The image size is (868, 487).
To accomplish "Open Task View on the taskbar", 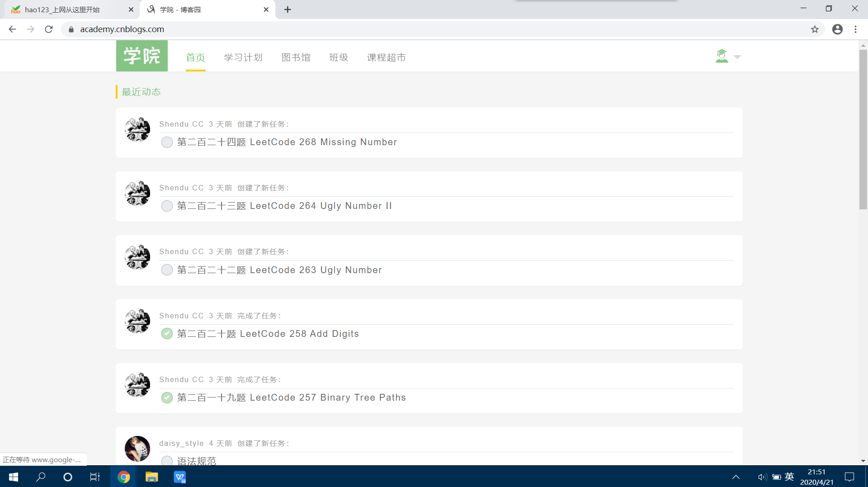I will (x=95, y=477).
